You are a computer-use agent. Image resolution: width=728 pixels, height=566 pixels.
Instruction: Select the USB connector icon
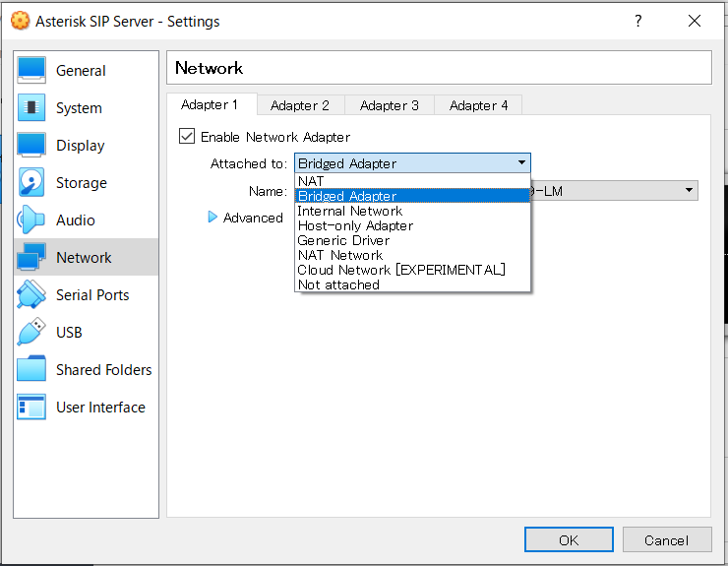click(31, 332)
